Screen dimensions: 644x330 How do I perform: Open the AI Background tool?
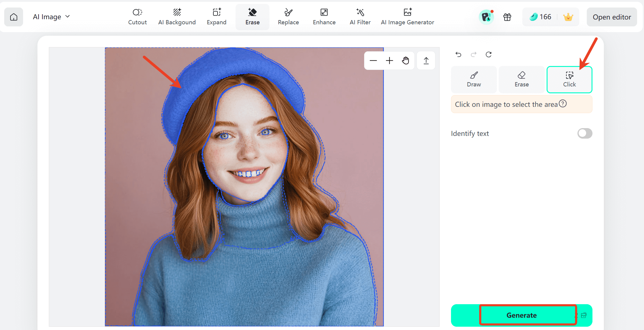[x=177, y=16]
